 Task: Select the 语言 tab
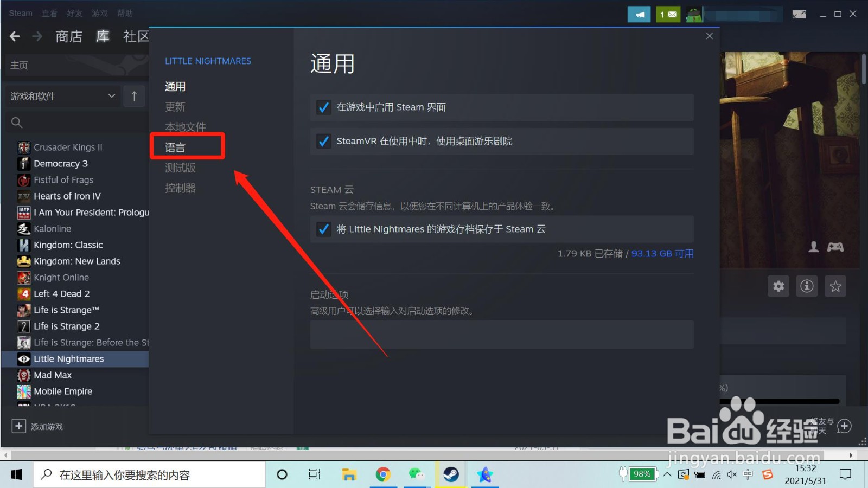pyautogui.click(x=175, y=147)
